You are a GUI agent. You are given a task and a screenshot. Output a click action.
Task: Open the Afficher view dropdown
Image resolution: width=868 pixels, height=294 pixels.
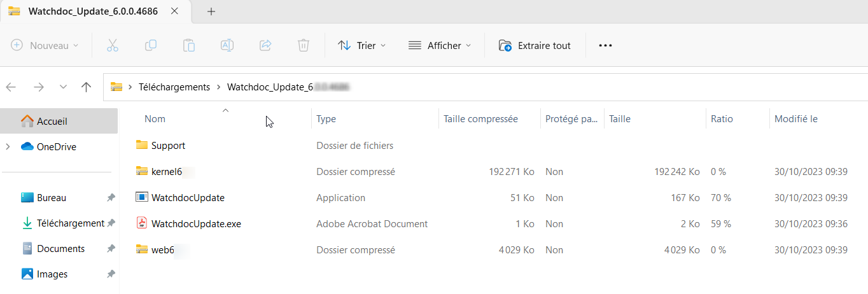[x=440, y=45]
